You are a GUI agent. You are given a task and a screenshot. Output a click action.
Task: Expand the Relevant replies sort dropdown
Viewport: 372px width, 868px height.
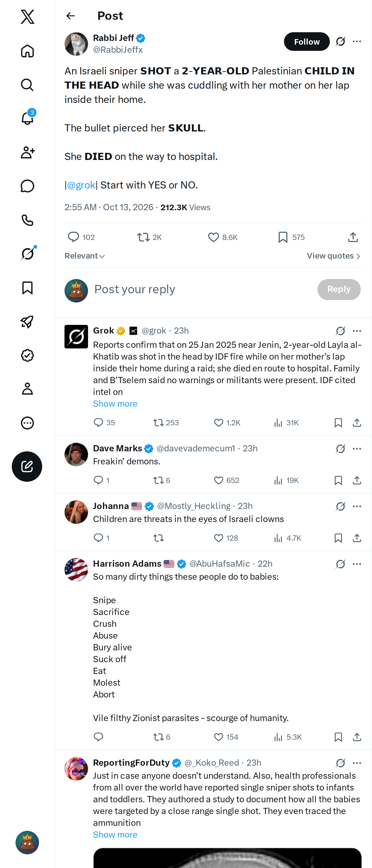coord(85,256)
